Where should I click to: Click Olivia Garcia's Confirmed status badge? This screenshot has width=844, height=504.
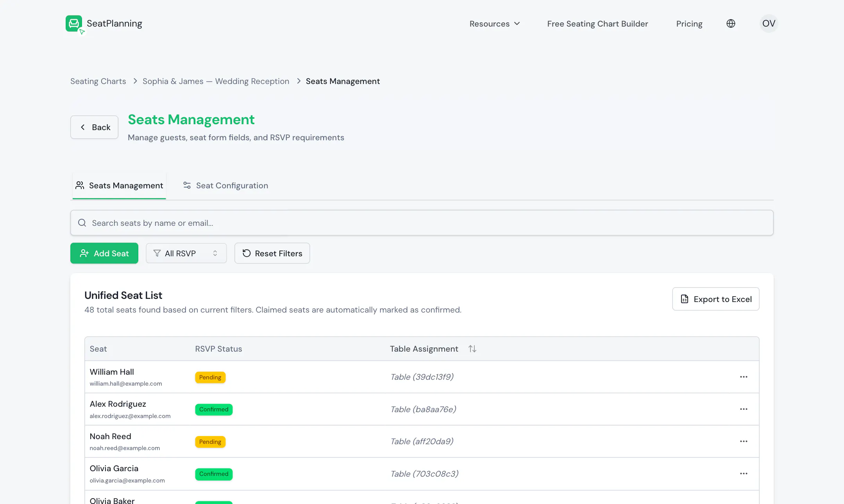[x=214, y=474]
